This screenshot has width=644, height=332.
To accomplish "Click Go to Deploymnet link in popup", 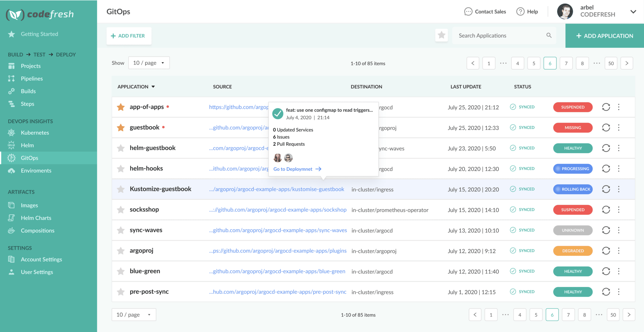I will [x=297, y=169].
